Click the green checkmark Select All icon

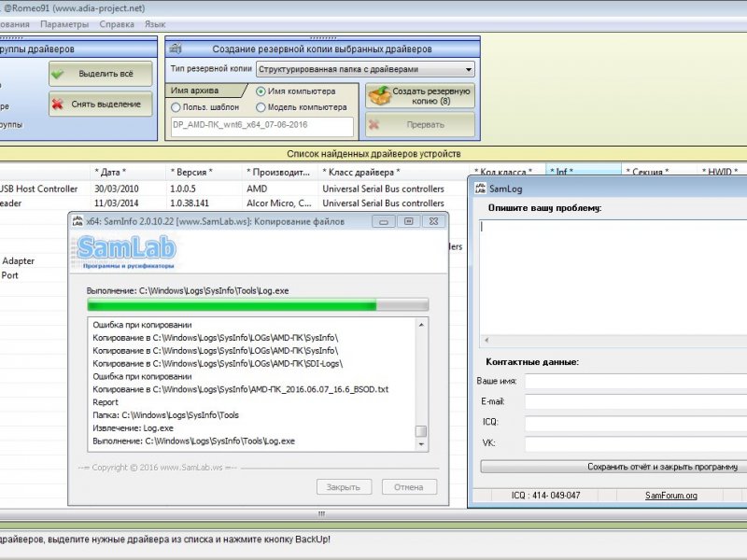point(58,74)
